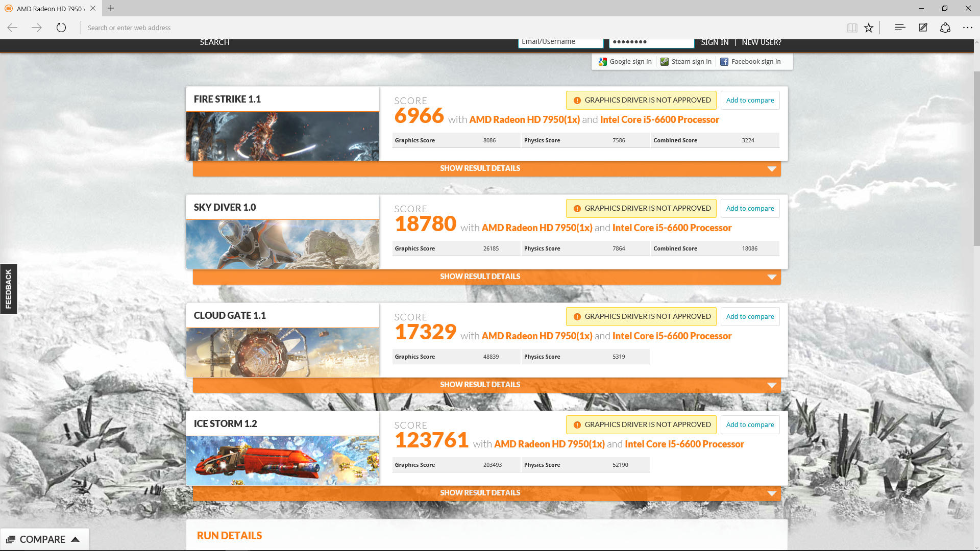Screen dimensions: 980x551
Task: Open the Cloud Gate 1.1 thumbnail
Action: [283, 353]
